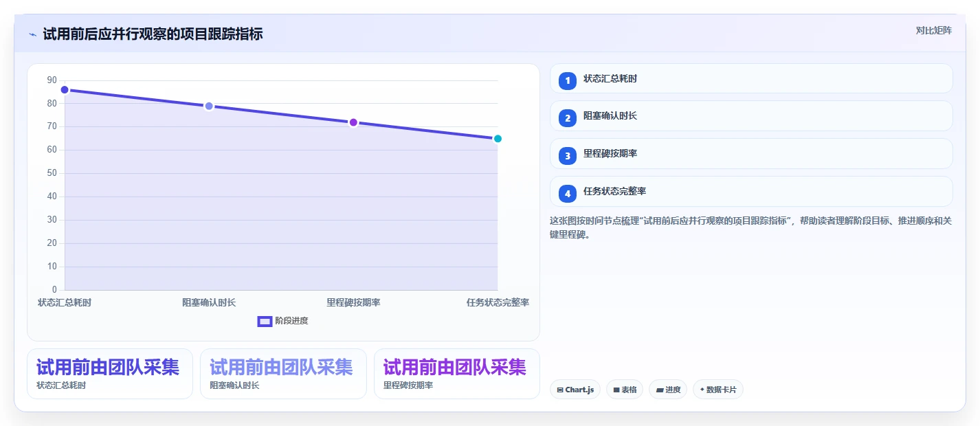Click the chart data point at 86

[65, 90]
